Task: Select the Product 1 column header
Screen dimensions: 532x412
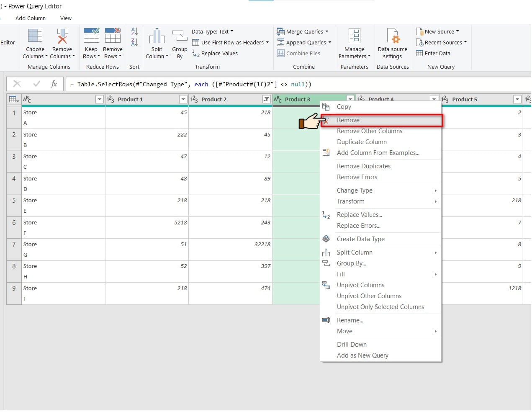Action: 147,99
